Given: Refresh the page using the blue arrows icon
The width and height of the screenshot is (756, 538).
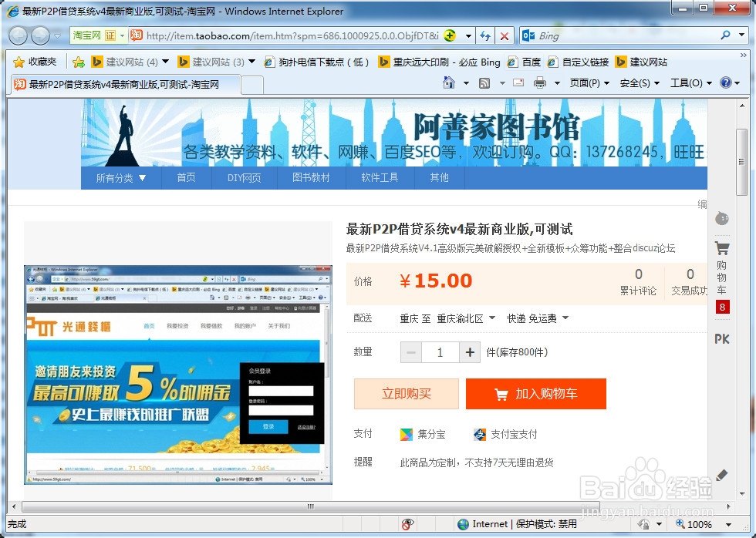Looking at the screenshot, I should coord(485,36).
